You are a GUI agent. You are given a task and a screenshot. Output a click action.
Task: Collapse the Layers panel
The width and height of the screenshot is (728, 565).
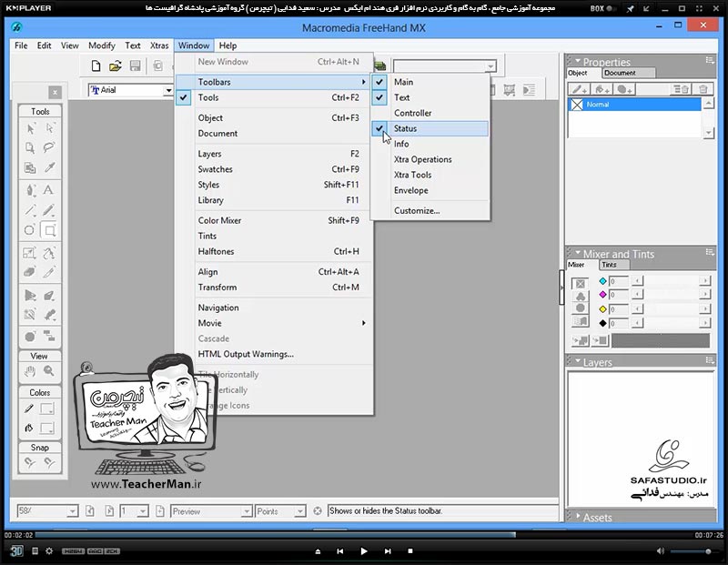(x=578, y=361)
